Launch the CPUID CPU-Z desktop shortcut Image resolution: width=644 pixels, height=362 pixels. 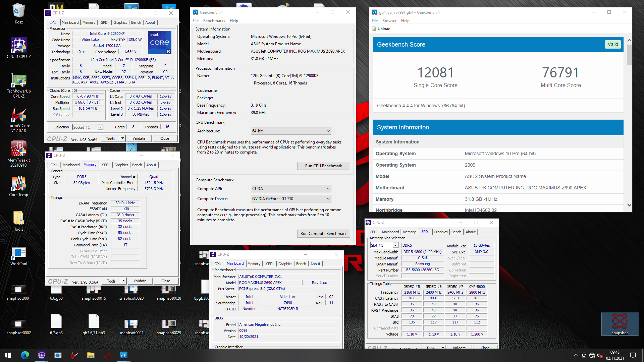pyautogui.click(x=19, y=48)
